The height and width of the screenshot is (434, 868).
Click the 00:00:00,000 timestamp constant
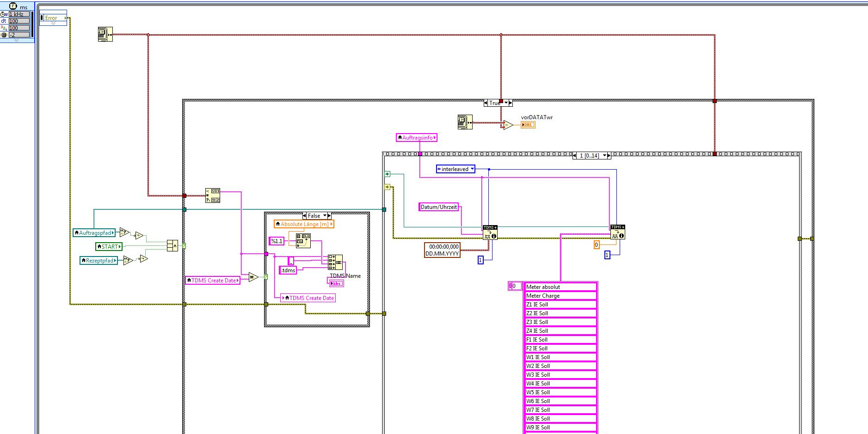[x=442, y=250]
